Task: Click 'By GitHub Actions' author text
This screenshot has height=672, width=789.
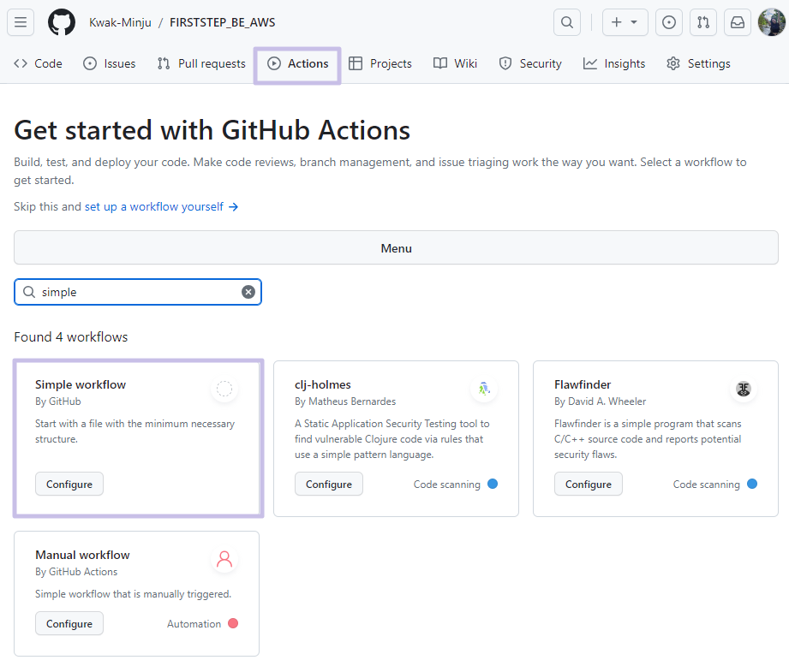Action: (76, 572)
